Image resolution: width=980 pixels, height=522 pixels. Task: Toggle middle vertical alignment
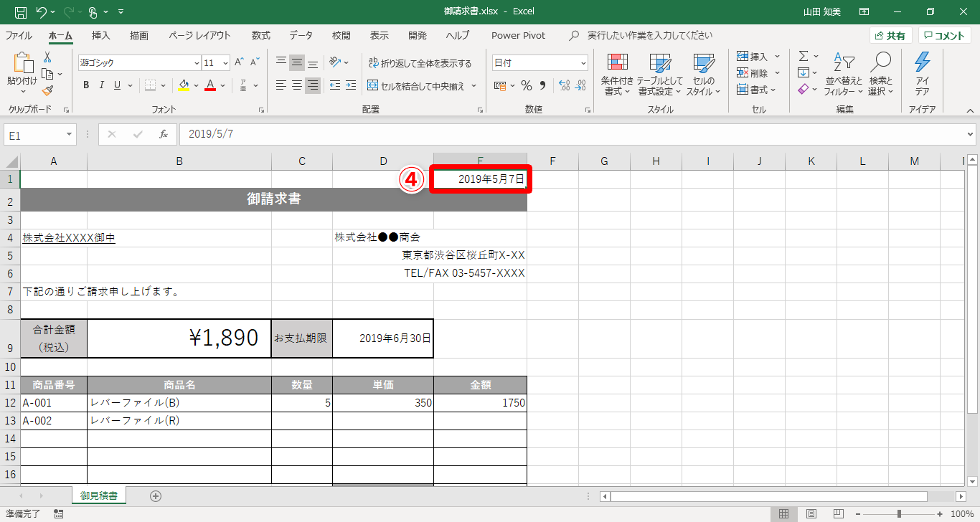[297, 62]
